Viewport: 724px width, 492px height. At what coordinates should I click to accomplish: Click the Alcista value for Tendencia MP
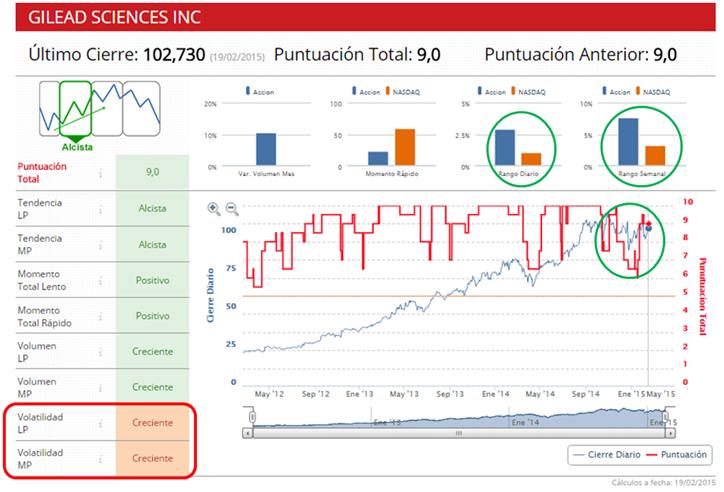(152, 244)
